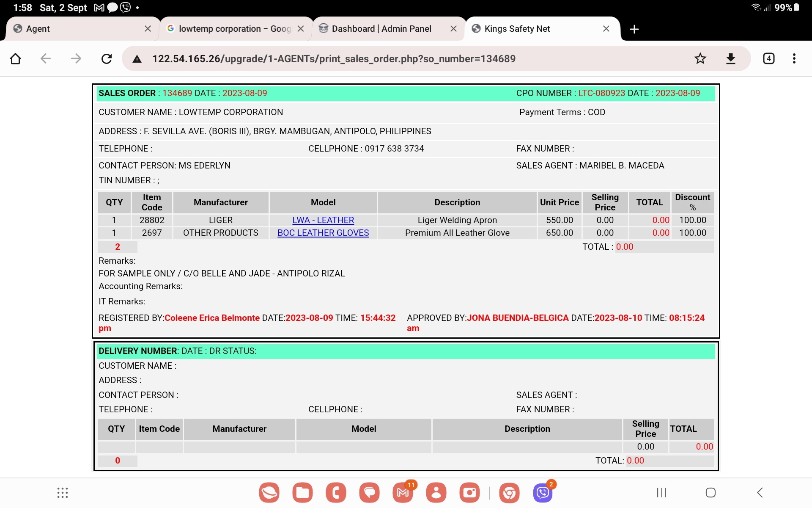Select the LIGER manufacturer cell
The image size is (812, 508).
[221, 220]
